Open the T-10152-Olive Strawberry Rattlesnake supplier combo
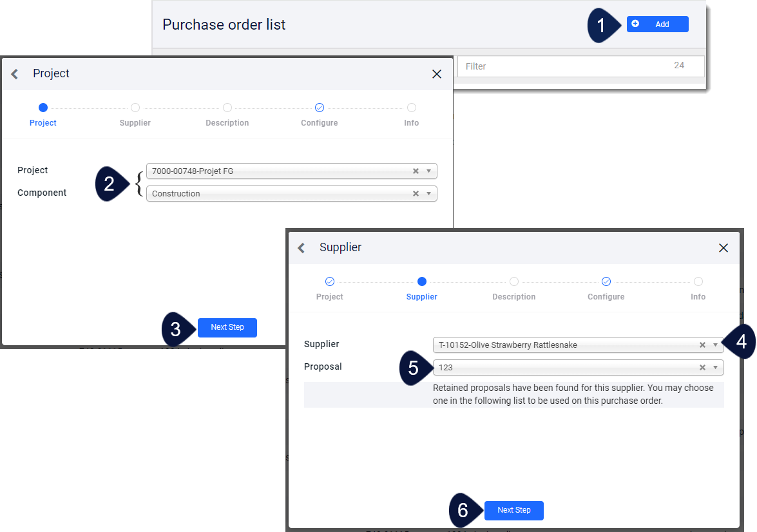This screenshot has height=532, width=757. pos(579,345)
